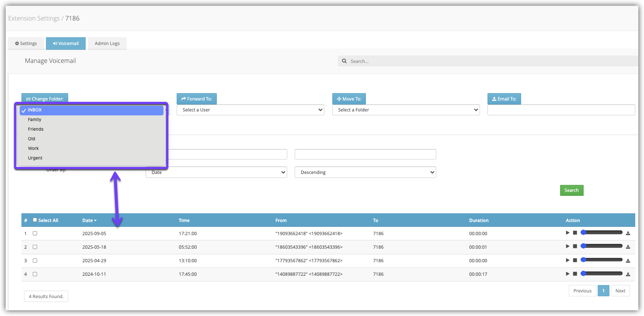Open the Move To folder dropdown
The image size is (644, 316).
(x=406, y=110)
